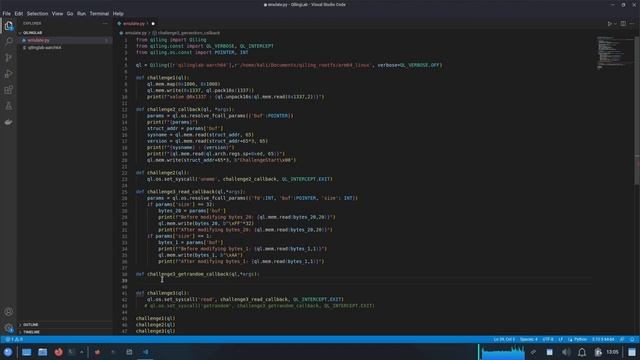Click the Ln/Col cursor position status

[x=504, y=340]
